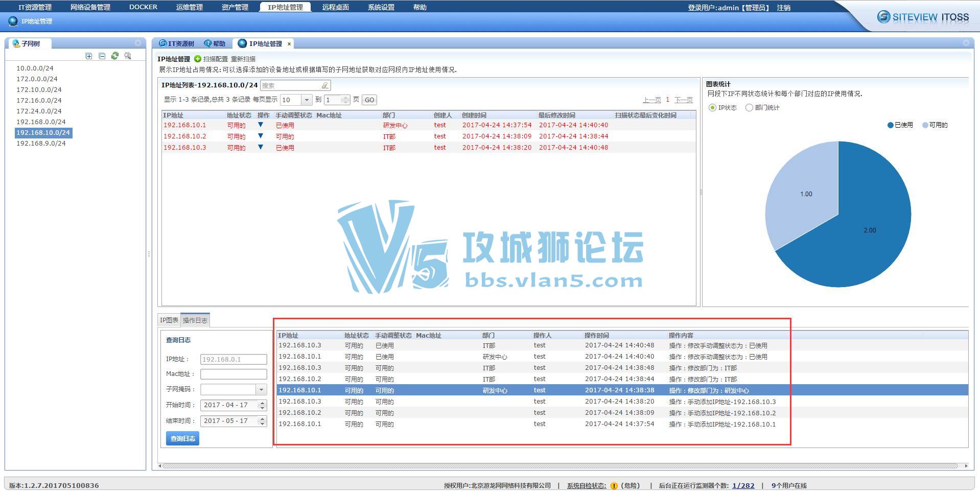The height and width of the screenshot is (494, 980).
Task: Select log row 修改部门为：研发中心
Action: coord(622,390)
